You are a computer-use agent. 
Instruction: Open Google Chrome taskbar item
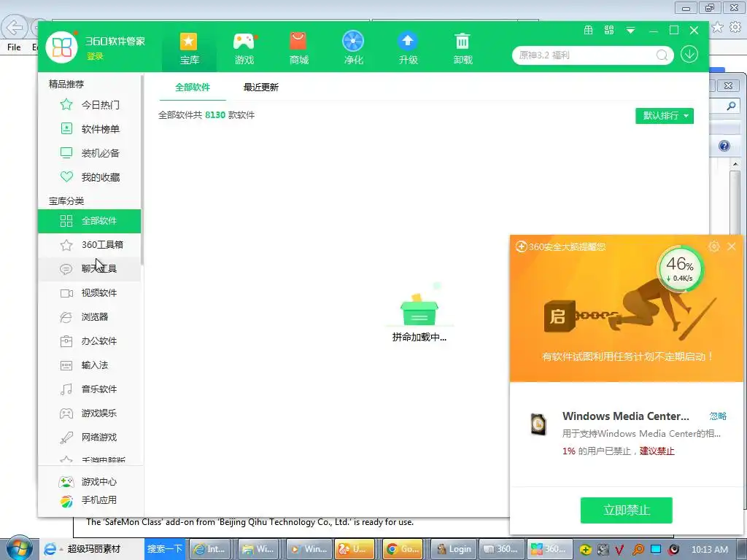(403, 549)
